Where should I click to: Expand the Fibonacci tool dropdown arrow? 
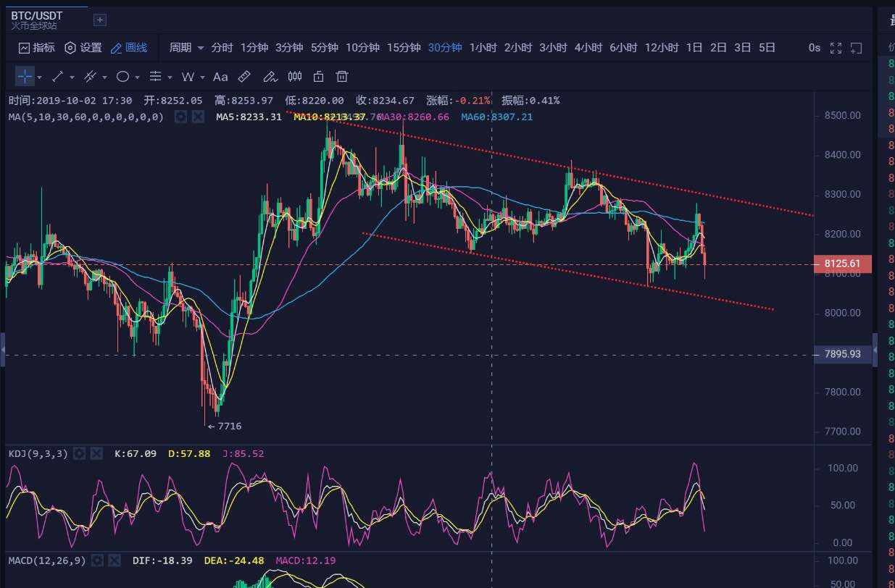(x=170, y=77)
